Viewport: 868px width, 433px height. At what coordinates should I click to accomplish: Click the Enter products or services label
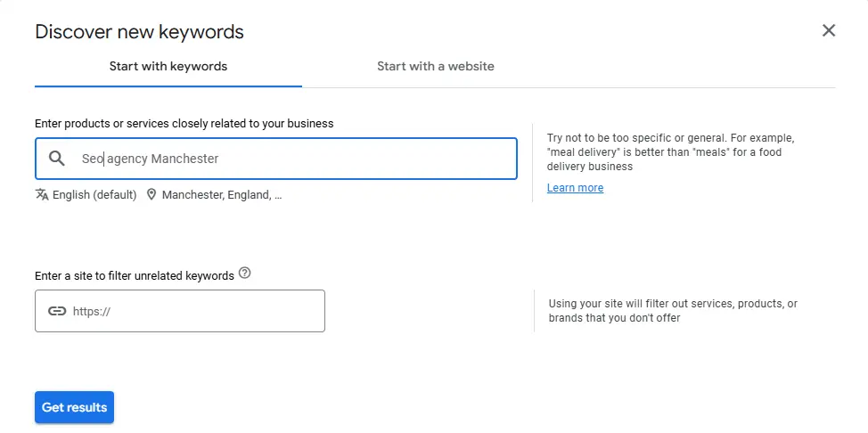[x=184, y=124]
